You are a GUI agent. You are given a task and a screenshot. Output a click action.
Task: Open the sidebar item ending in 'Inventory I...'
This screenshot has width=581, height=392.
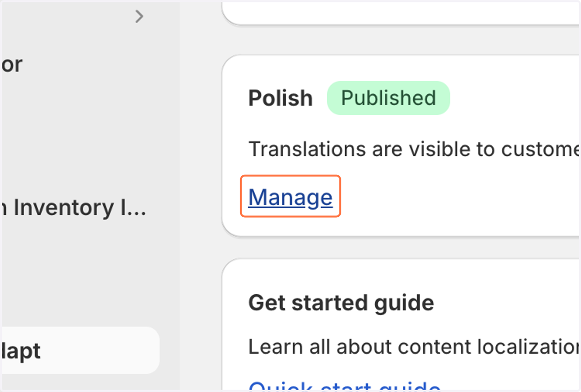[74, 208]
